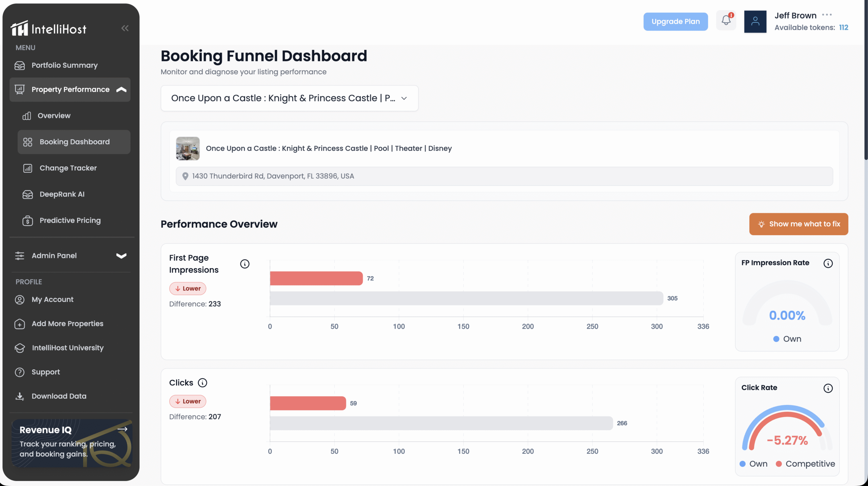This screenshot has height=486, width=868.
Task: Open the three-dot menu beside Jeff Brown
Action: (827, 15)
